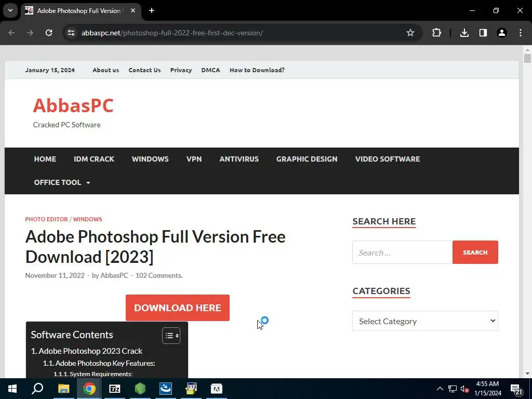Image resolution: width=532 pixels, height=399 pixels.
Task: Click the page vertical scrollbar thumb
Action: point(527,58)
